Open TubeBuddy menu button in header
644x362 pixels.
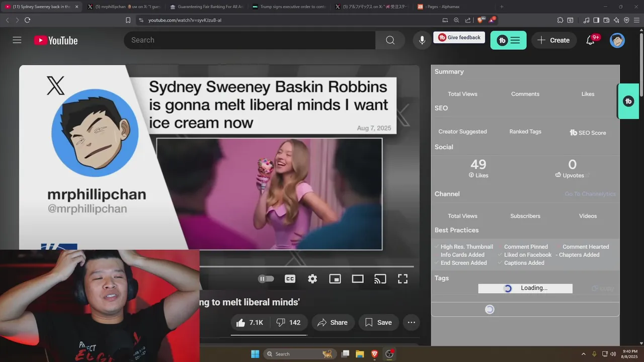point(508,40)
